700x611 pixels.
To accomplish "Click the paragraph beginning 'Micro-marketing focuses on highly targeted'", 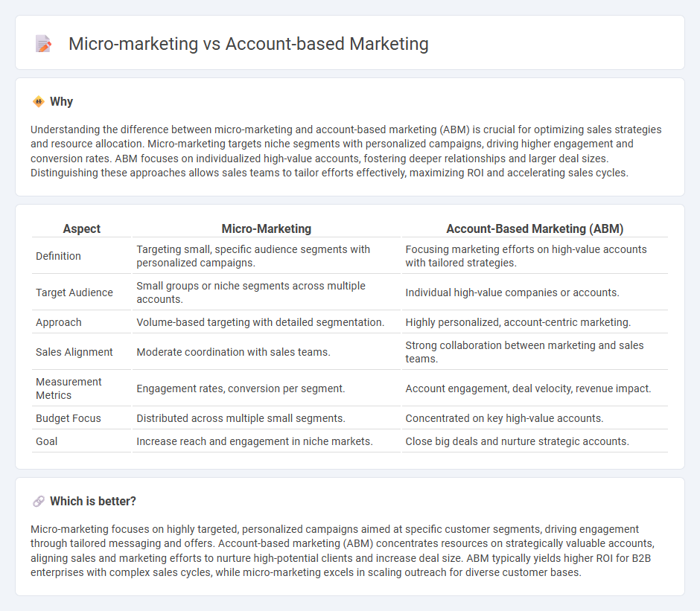I will point(343,550).
